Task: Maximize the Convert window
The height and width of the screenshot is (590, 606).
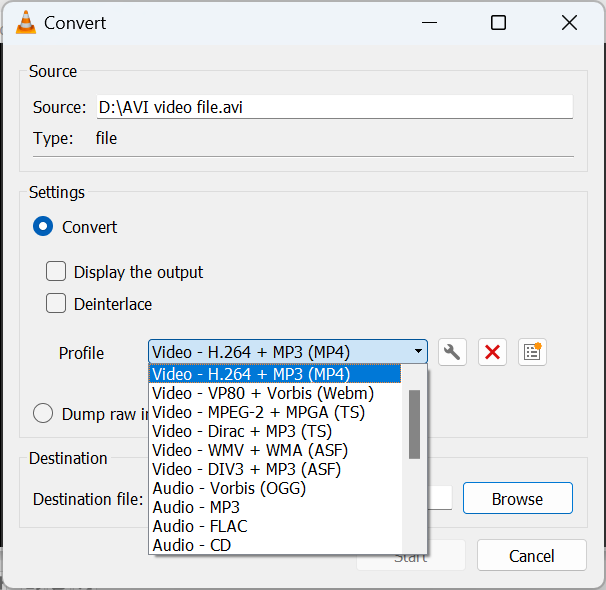Action: 498,23
